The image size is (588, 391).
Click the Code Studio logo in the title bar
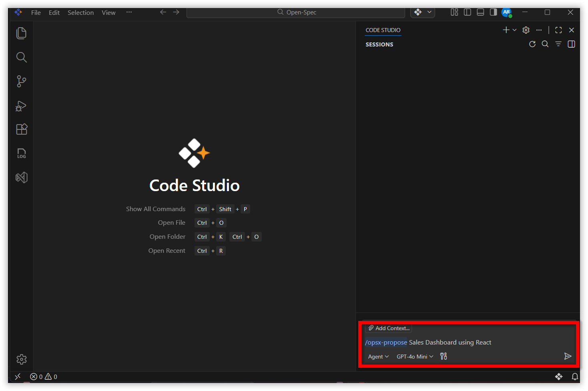pyautogui.click(x=18, y=12)
